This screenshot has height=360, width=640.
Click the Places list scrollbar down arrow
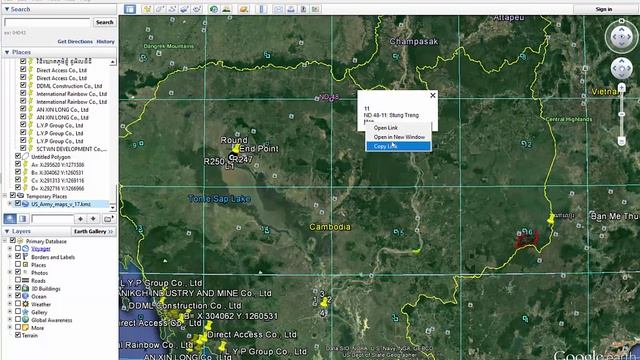[x=113, y=207]
